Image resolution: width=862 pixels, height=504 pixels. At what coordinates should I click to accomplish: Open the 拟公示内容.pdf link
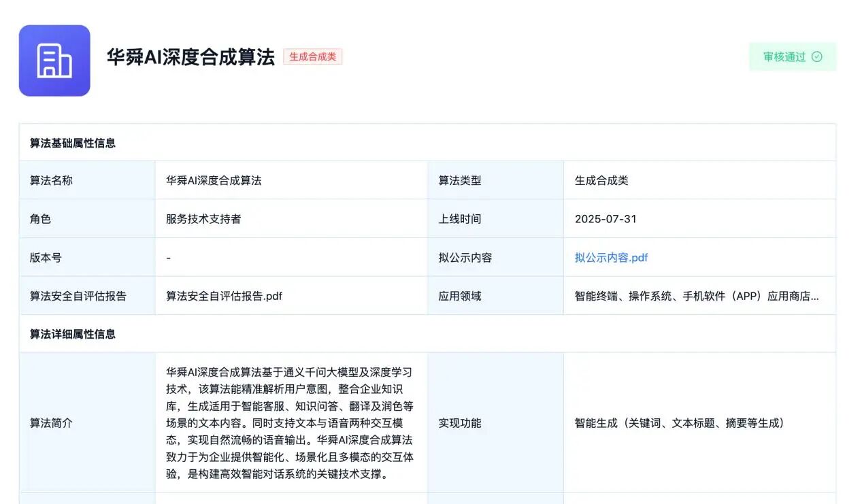[x=611, y=258]
